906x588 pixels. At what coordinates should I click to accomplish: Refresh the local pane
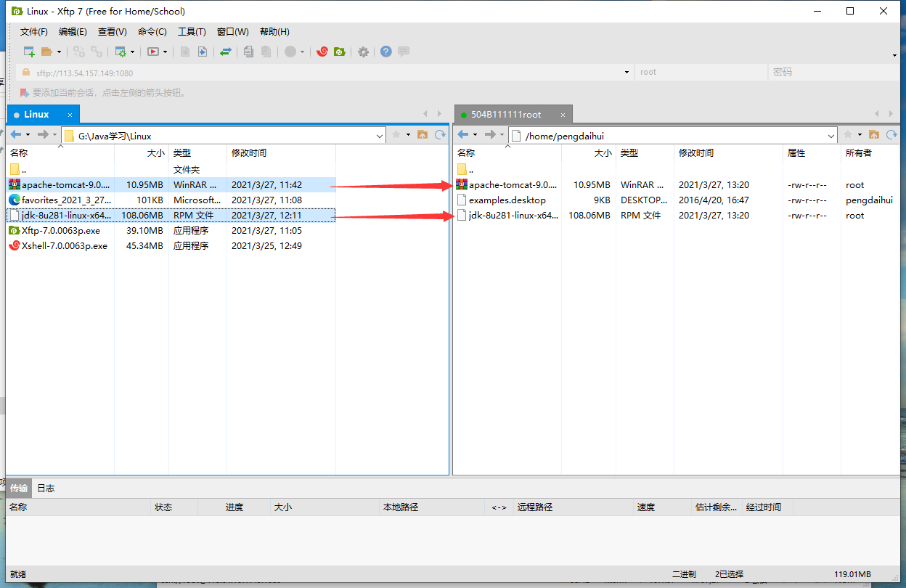coord(439,134)
